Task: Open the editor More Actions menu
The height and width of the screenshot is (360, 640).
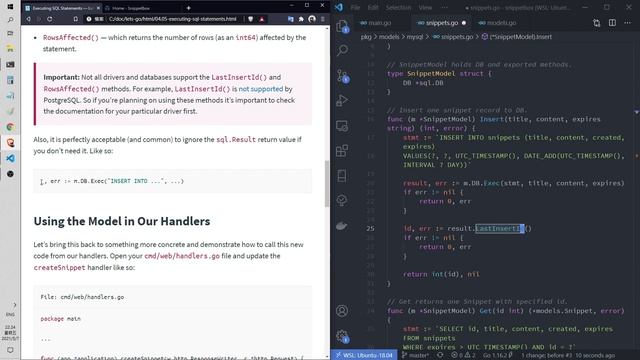Action: coord(628,23)
